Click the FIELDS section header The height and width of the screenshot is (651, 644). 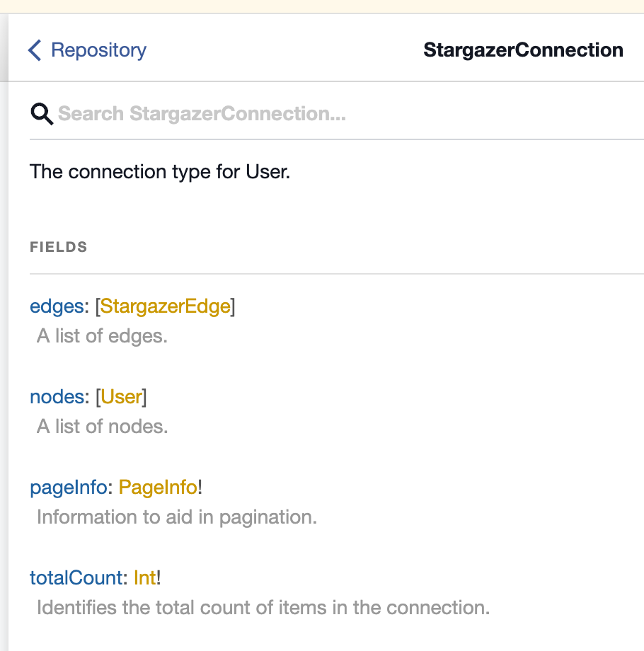click(59, 247)
